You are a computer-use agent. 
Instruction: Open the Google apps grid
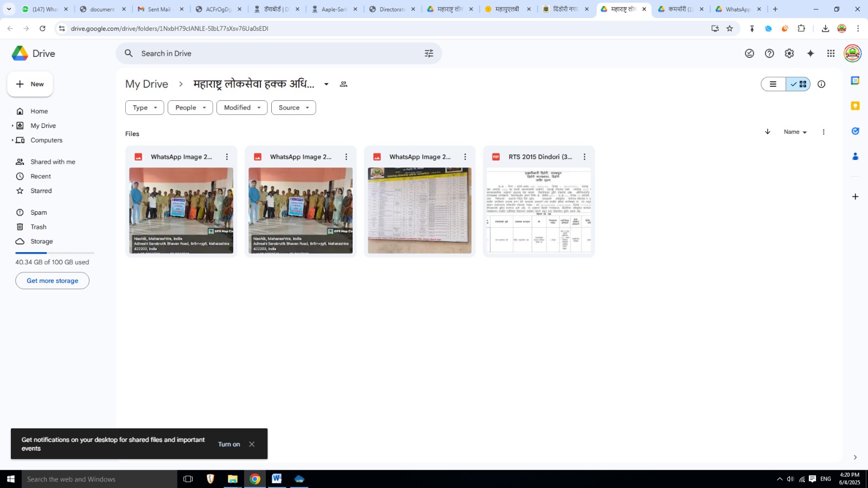pos(831,53)
